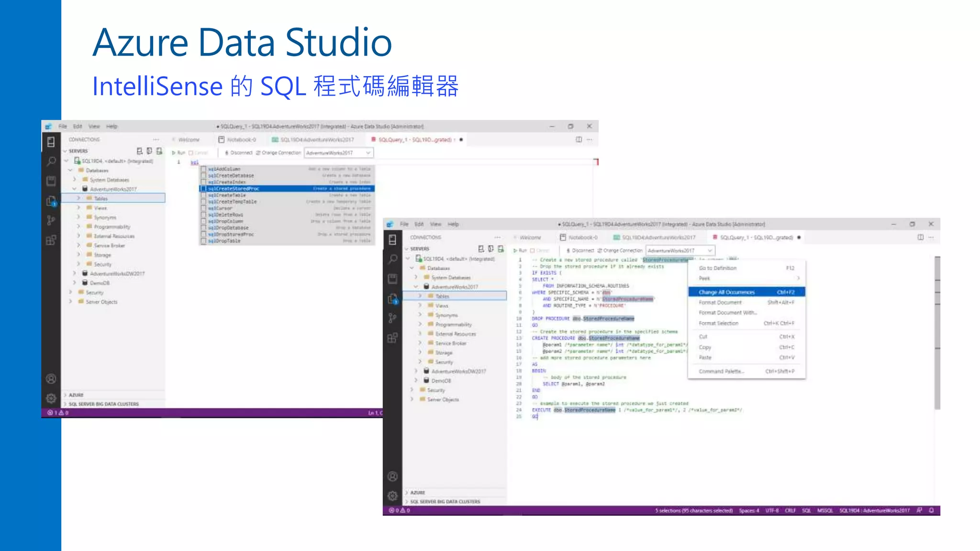The height and width of the screenshot is (551, 980).
Task: Open Connections panel ellipsis menu in left window
Action: (x=156, y=140)
